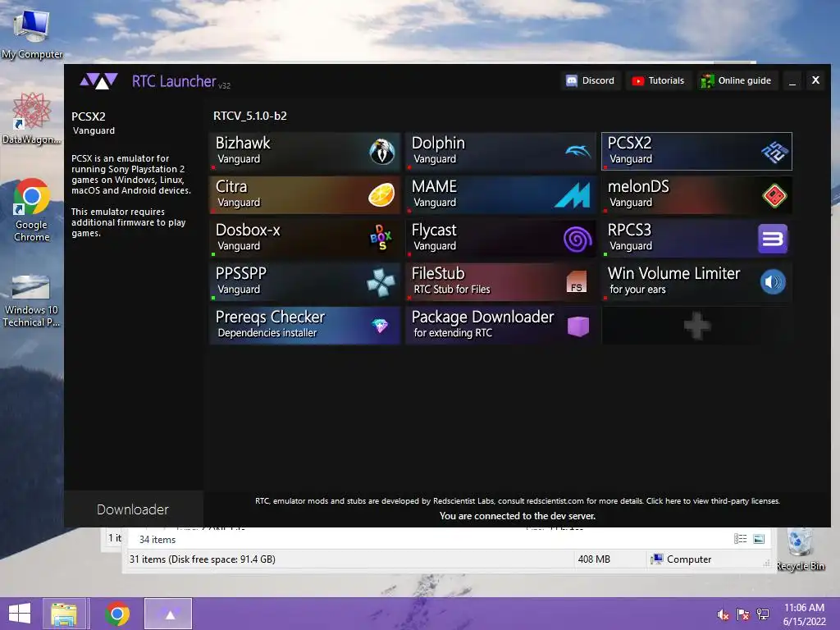Open the Discord link button
Viewport: 840px width, 630px height.
click(591, 80)
